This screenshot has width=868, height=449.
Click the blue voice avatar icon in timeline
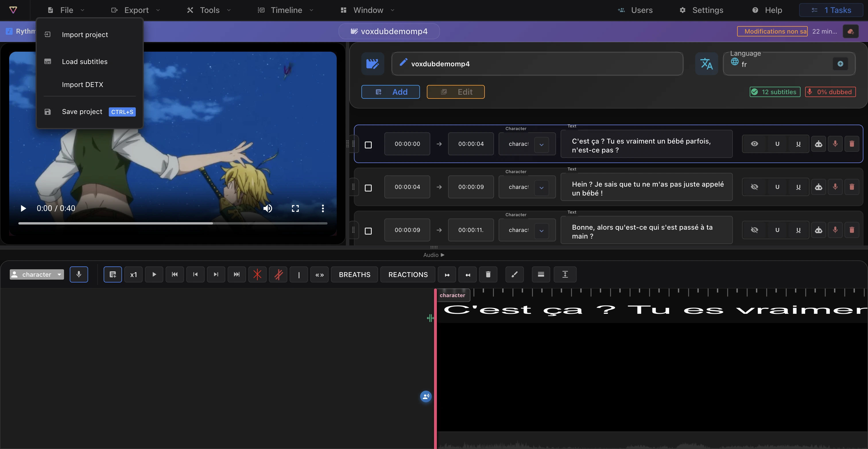(x=426, y=396)
